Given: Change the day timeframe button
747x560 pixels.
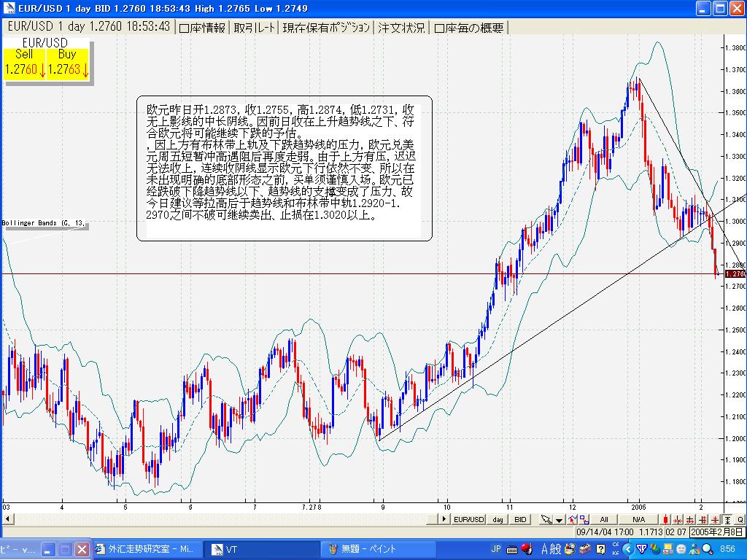Looking at the screenshot, I should pyautogui.click(x=498, y=519).
